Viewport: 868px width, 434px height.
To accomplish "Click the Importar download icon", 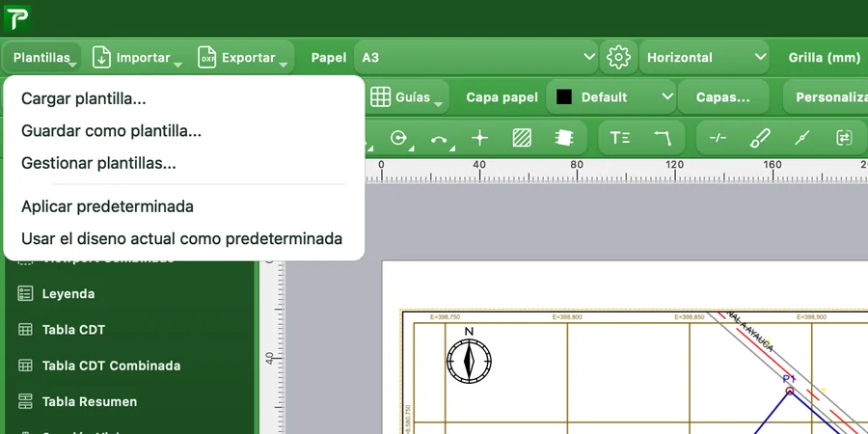I will 101,58.
